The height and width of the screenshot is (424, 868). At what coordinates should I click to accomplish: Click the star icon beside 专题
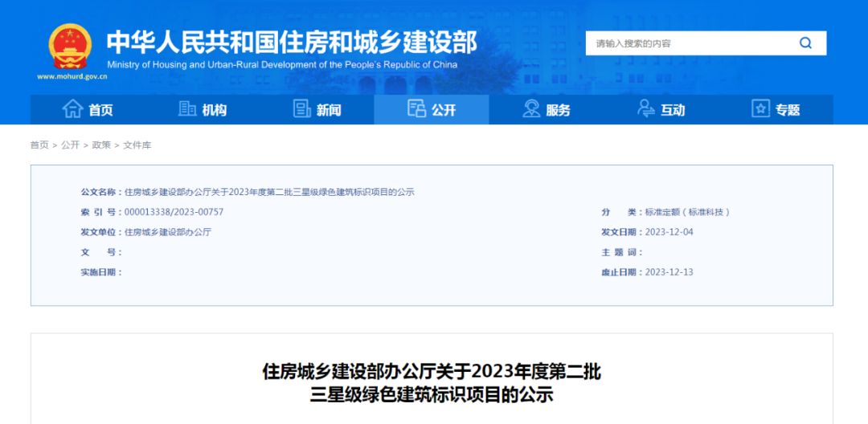760,108
